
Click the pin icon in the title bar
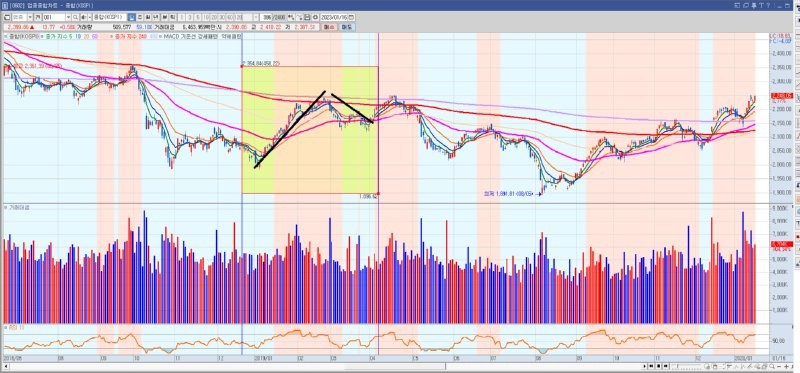point(754,5)
